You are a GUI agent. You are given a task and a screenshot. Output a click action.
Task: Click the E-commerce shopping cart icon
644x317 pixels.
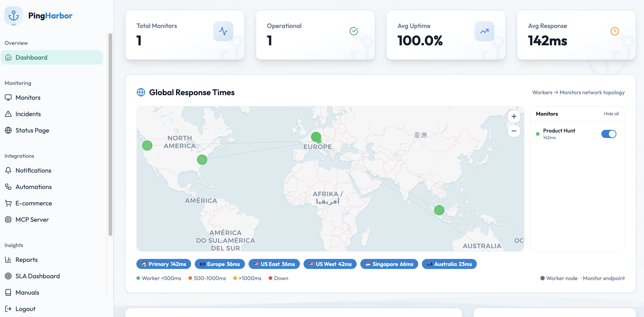tap(8, 203)
